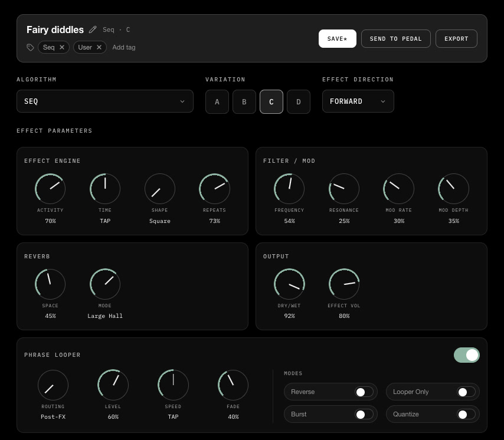The height and width of the screenshot is (440, 504).
Task: Click the 60% looper Level value
Action: click(113, 417)
